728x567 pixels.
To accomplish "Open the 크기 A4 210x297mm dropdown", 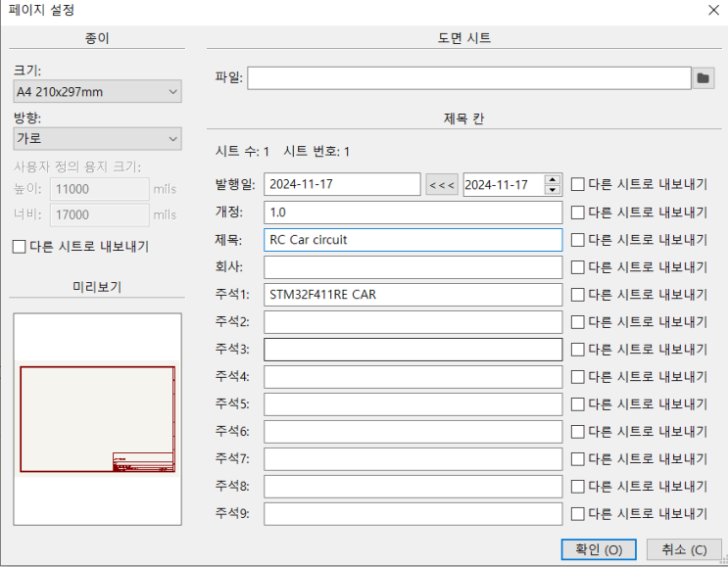I will pyautogui.click(x=98, y=91).
